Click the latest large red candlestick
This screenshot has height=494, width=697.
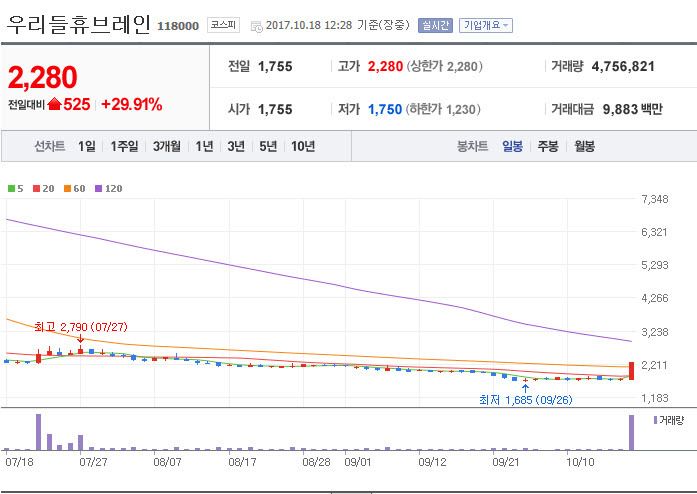[631, 371]
